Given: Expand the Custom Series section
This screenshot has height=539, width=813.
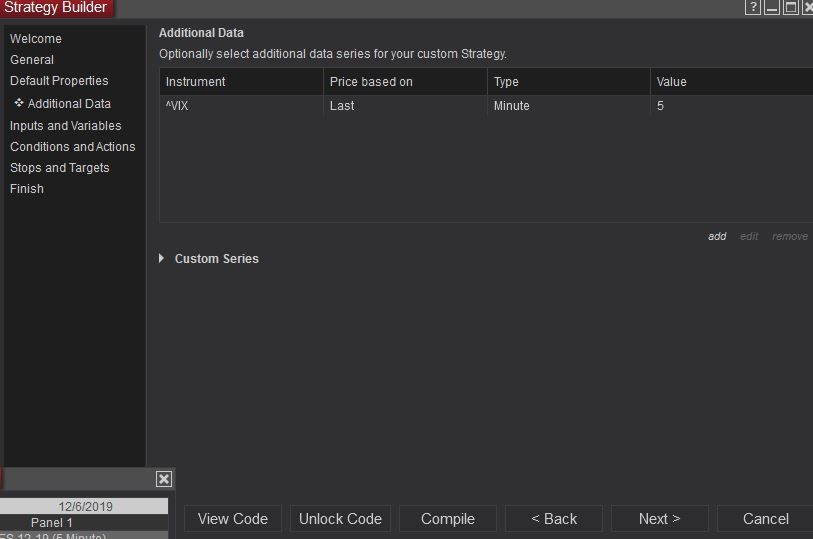Looking at the screenshot, I should (x=163, y=258).
